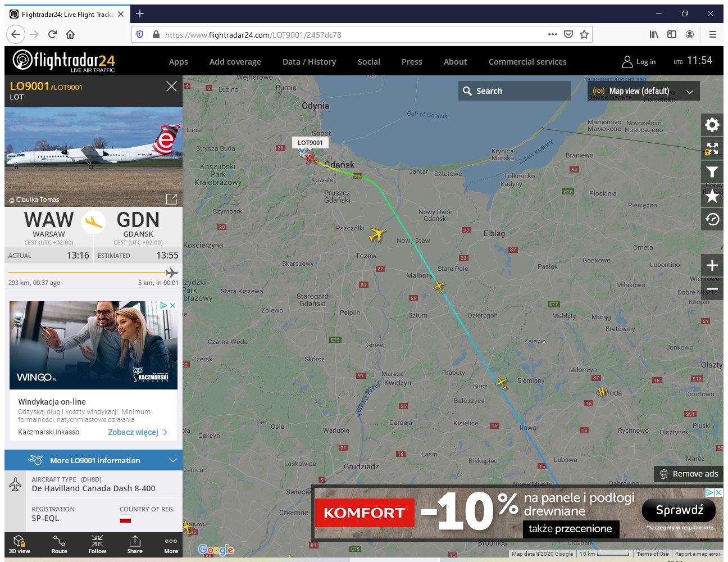
Task: Open page actions three-dot menu
Action: [553, 34]
